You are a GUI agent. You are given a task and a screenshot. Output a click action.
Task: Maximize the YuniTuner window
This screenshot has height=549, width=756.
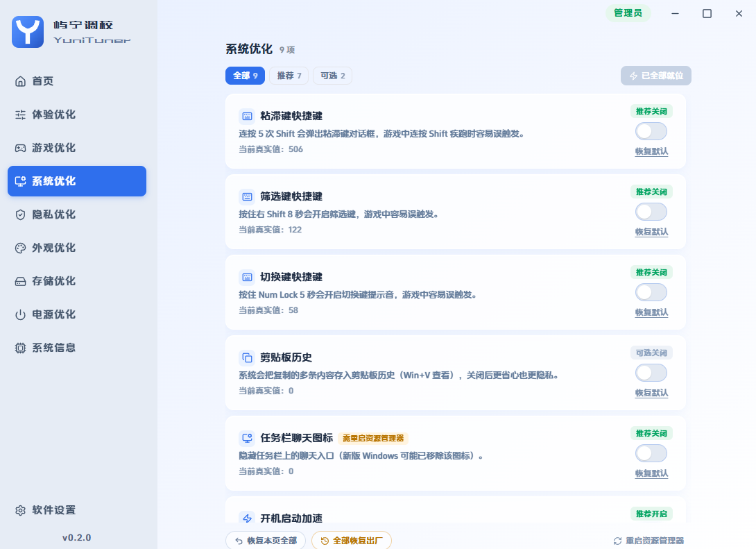707,13
